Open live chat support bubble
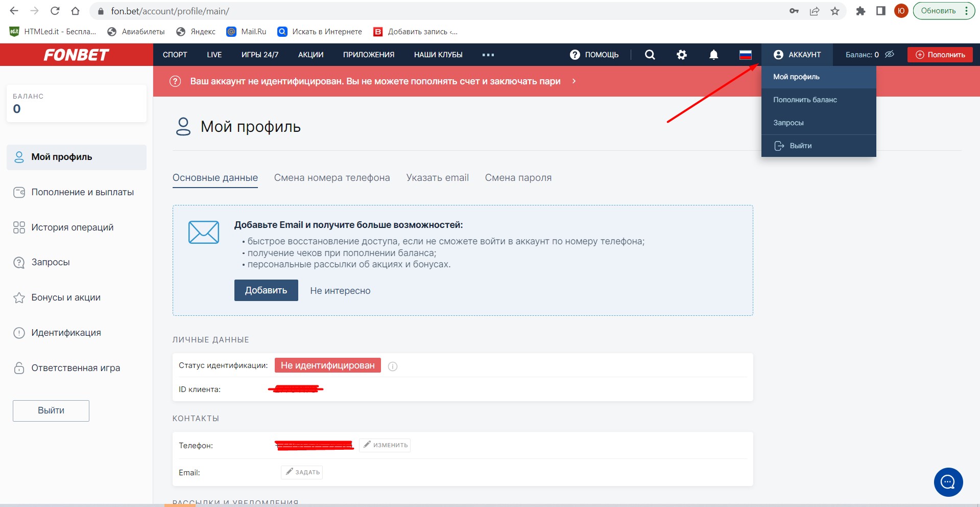The image size is (980, 507). pos(948,482)
